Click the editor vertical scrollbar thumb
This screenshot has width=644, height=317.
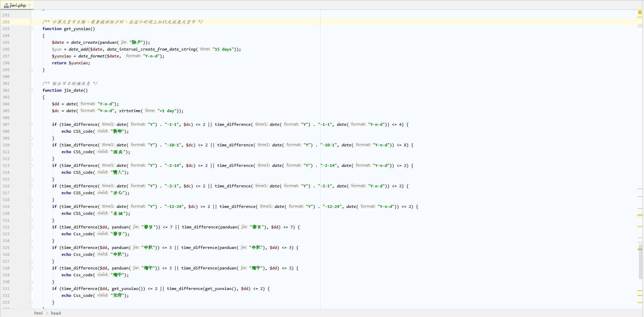(x=640, y=262)
